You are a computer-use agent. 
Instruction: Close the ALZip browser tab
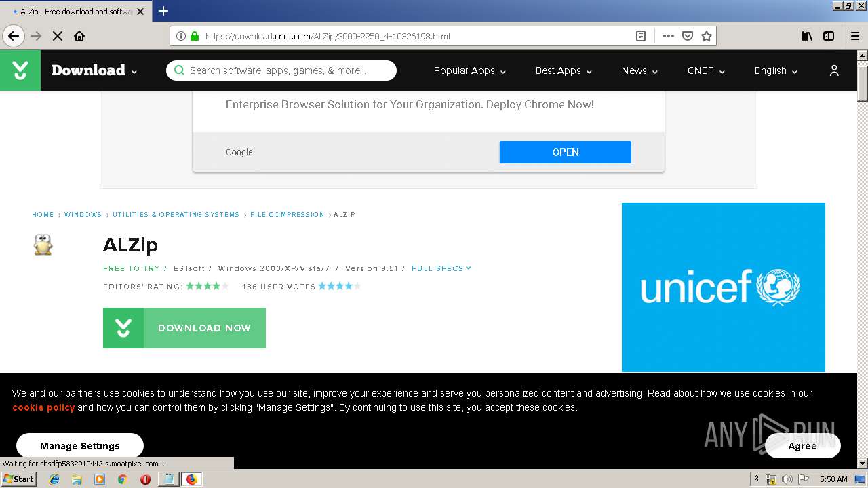coord(141,12)
